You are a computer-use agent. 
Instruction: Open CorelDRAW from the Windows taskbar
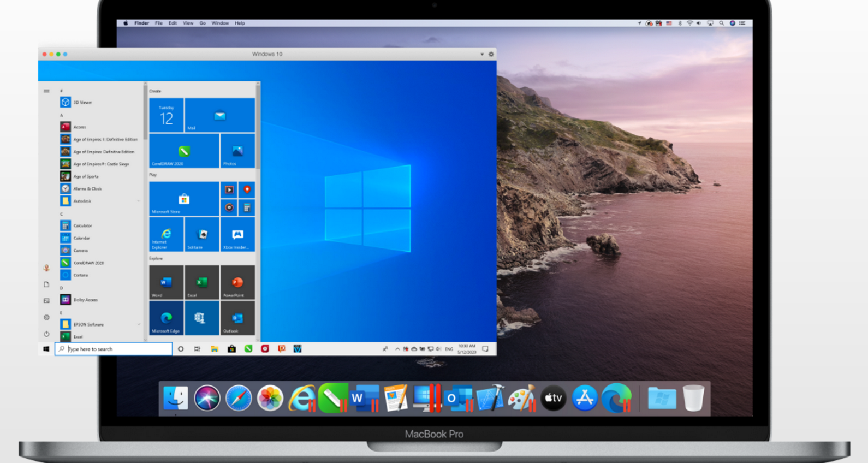(248, 349)
